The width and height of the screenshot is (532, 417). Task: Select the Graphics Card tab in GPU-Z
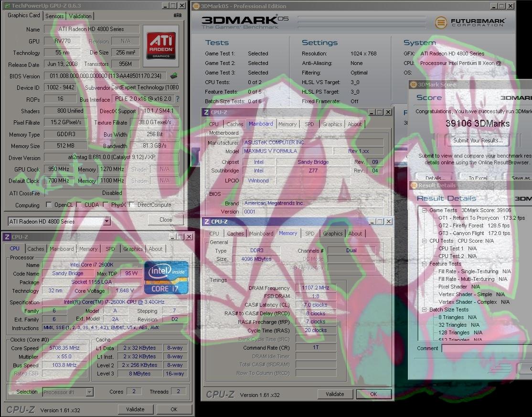[24, 15]
